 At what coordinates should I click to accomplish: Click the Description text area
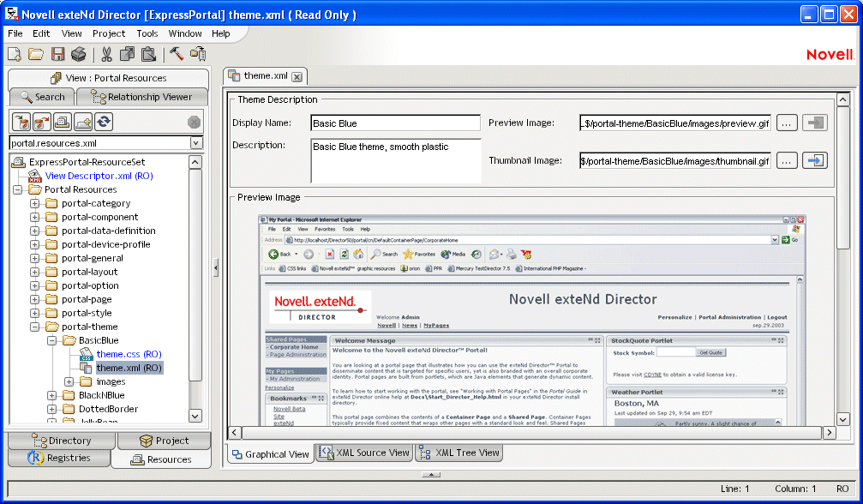coord(396,160)
